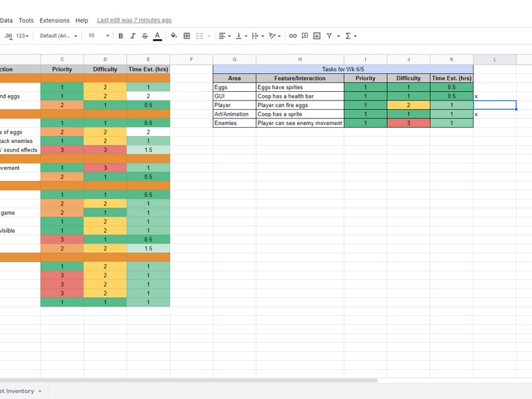The height and width of the screenshot is (399, 532).
Task: Create a filter with the funnel icon
Action: tap(329, 36)
